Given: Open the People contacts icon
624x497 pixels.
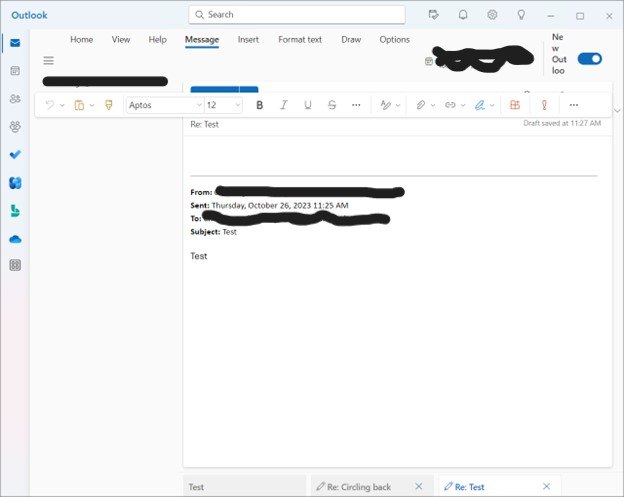Looking at the screenshot, I should 15,99.
